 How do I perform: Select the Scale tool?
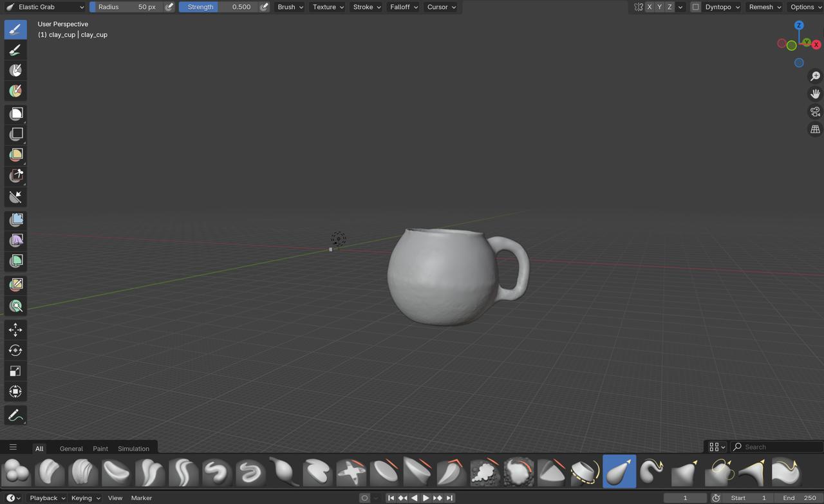(15, 371)
